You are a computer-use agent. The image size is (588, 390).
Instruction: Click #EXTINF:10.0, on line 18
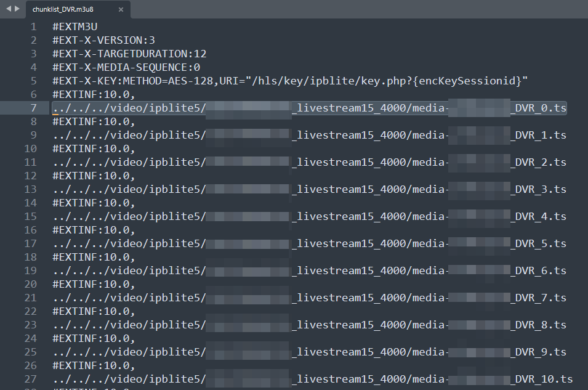94,257
